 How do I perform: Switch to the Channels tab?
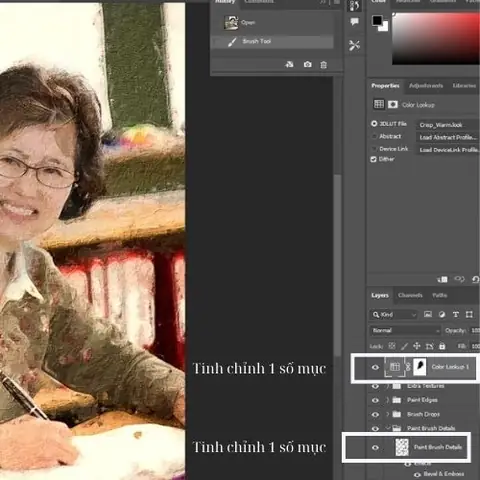coord(410,295)
